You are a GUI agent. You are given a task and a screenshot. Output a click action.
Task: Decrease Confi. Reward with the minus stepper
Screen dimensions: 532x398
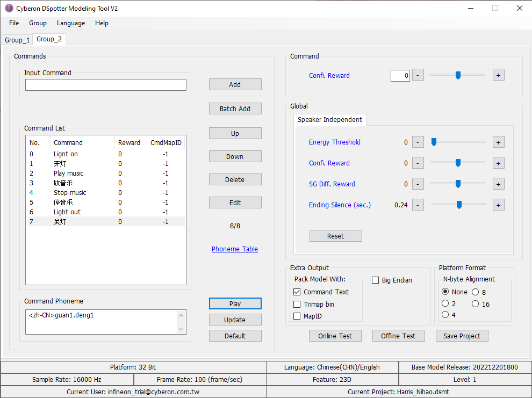[418, 75]
